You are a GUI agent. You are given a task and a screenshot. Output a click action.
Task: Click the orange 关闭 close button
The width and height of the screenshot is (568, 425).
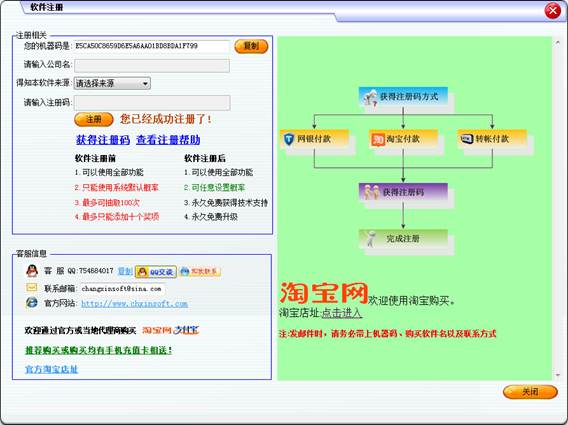[x=530, y=392]
